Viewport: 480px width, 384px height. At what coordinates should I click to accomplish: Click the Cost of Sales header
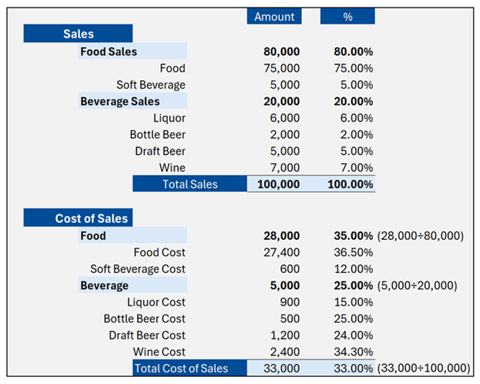tap(78, 218)
